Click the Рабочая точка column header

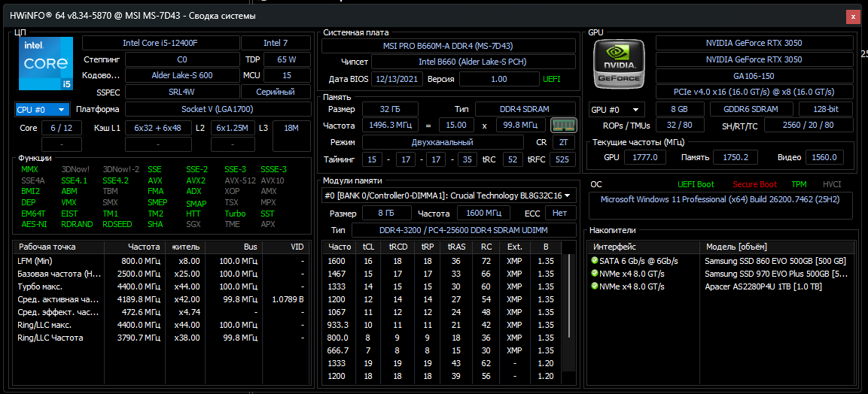(58, 247)
